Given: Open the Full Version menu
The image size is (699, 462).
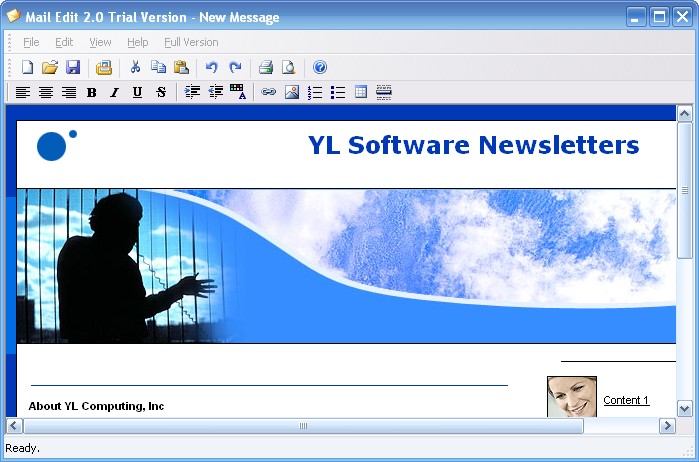Looking at the screenshot, I should click(x=191, y=42).
